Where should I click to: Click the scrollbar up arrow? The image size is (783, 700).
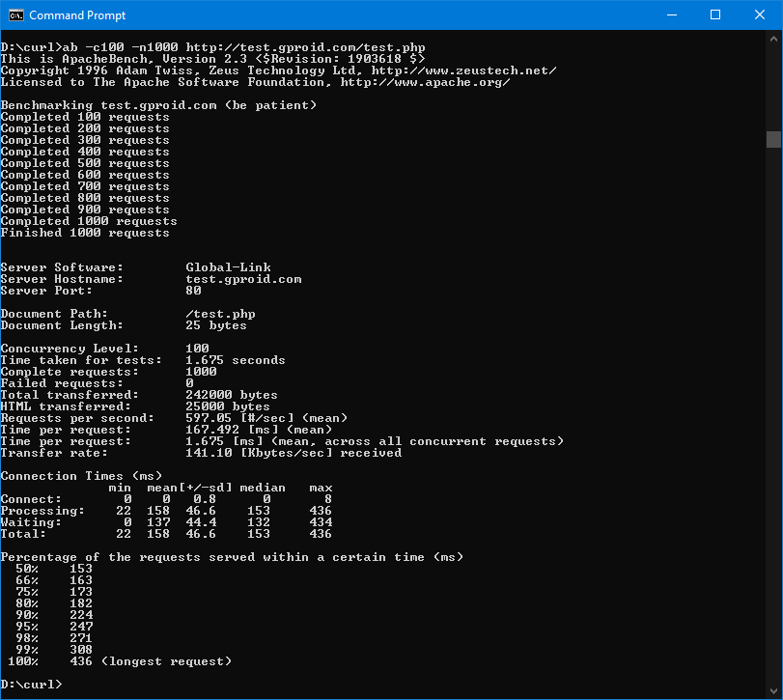tap(773, 38)
